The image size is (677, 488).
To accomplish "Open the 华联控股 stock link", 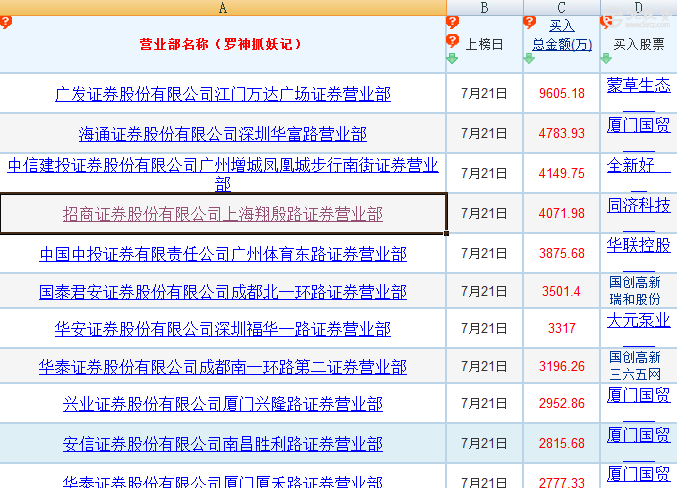I will point(639,245).
